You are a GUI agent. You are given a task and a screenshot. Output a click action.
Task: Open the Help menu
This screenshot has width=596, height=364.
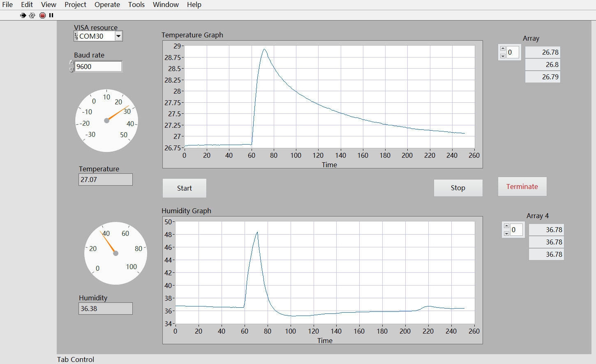pyautogui.click(x=194, y=5)
